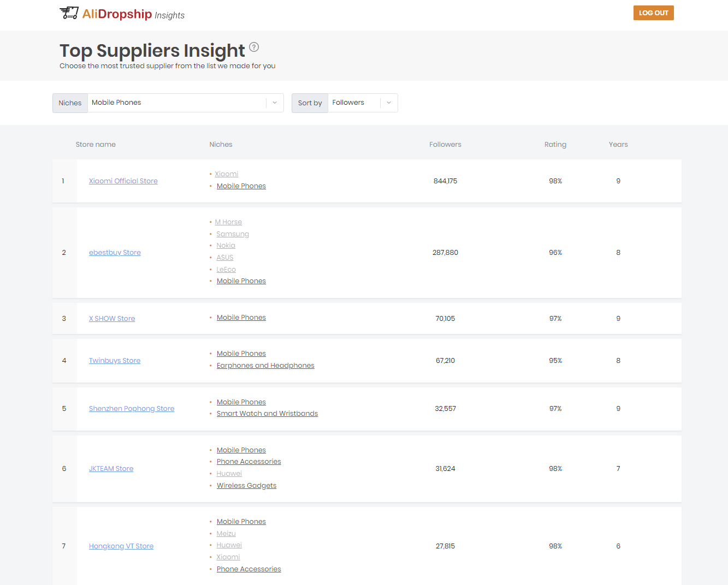Screen dimensions: 728x585
Task: Click the Niches filter label box
Action: coord(70,103)
